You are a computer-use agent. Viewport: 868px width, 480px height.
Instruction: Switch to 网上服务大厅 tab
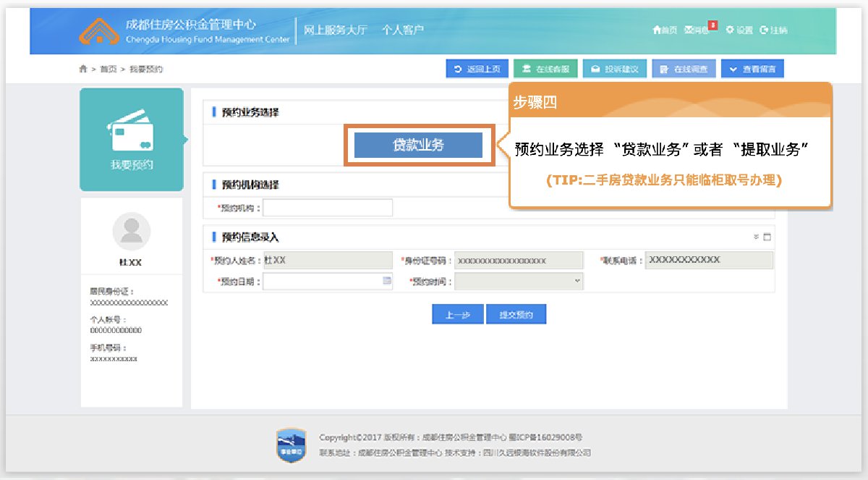click(x=335, y=30)
